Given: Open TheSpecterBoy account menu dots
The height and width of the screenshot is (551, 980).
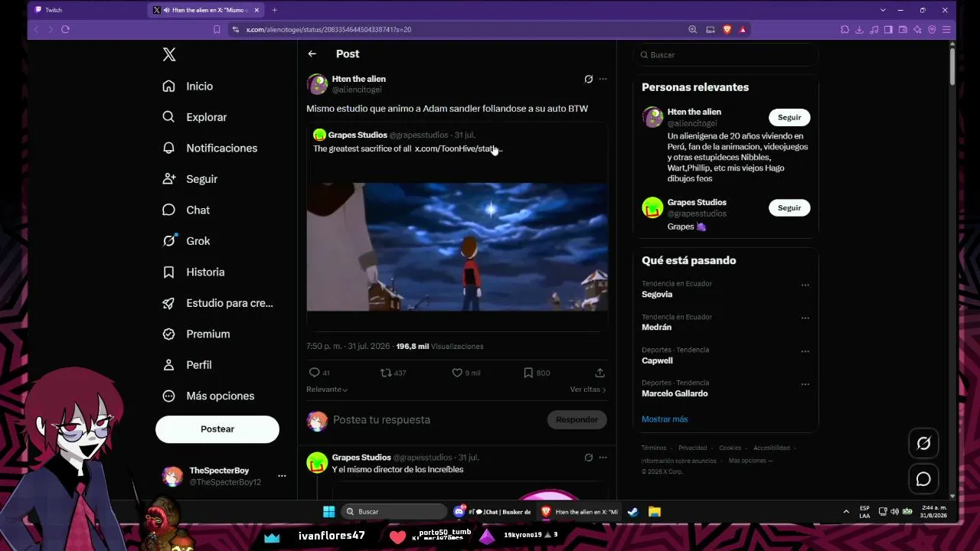Looking at the screenshot, I should pos(282,476).
